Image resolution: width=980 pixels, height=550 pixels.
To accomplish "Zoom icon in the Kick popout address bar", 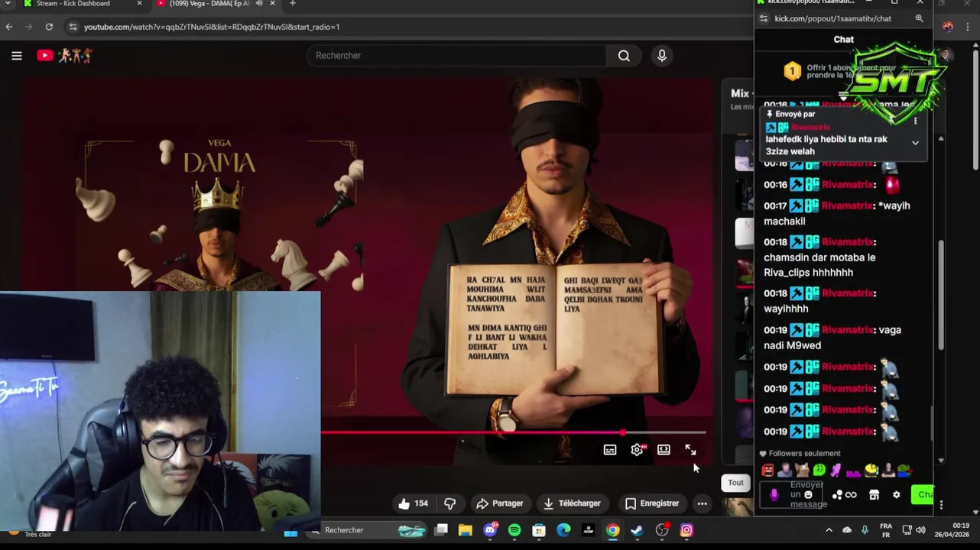I will [920, 18].
